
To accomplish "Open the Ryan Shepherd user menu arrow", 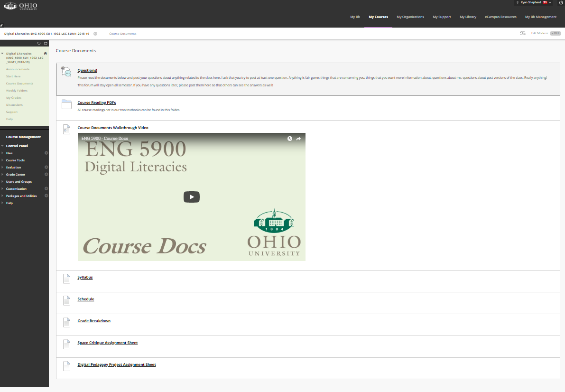I will pos(550,2).
